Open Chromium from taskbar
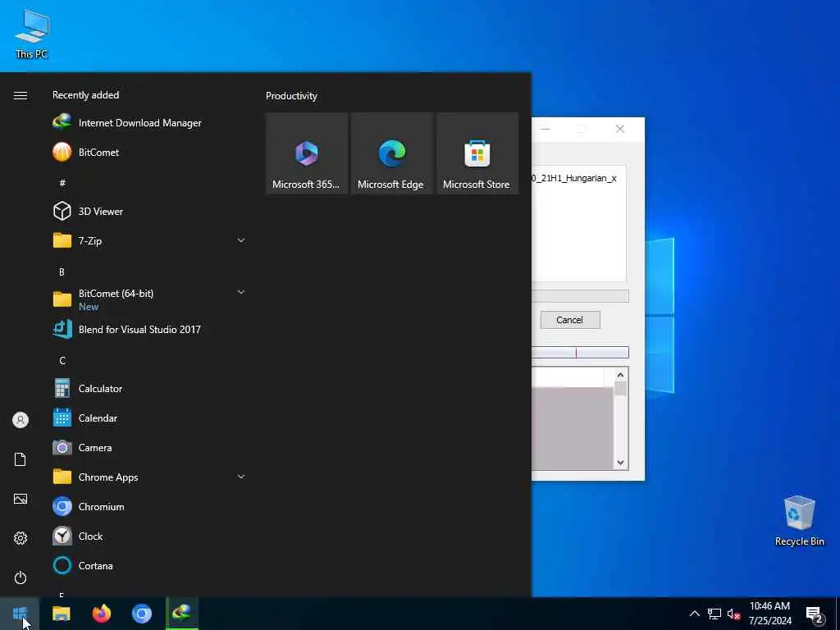 (x=142, y=614)
